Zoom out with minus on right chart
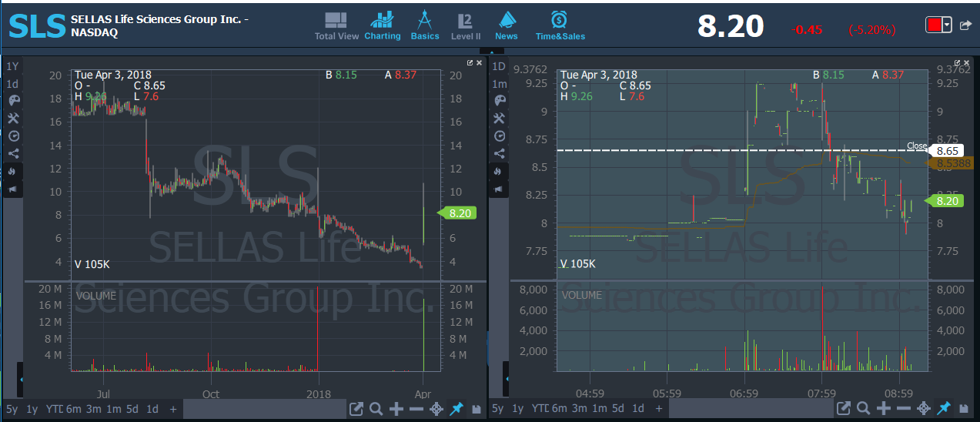Image resolution: width=980 pixels, height=422 pixels. (x=903, y=409)
